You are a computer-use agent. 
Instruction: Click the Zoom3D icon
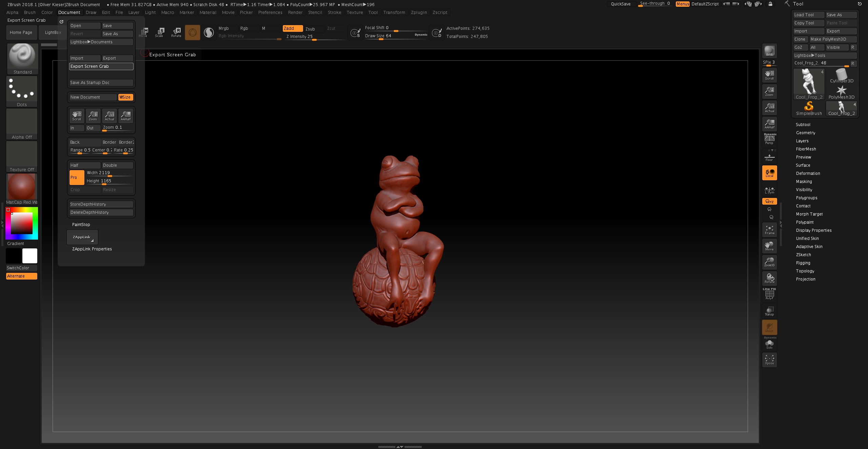(x=769, y=262)
